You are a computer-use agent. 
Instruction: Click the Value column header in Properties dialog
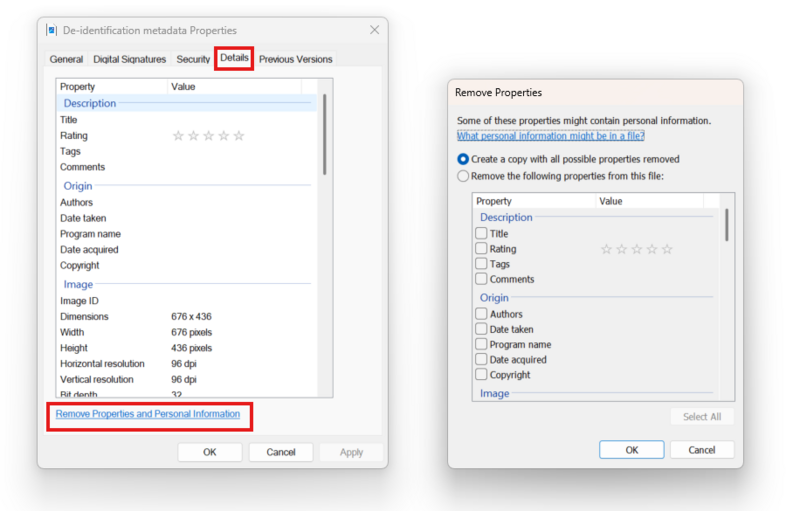[234, 86]
